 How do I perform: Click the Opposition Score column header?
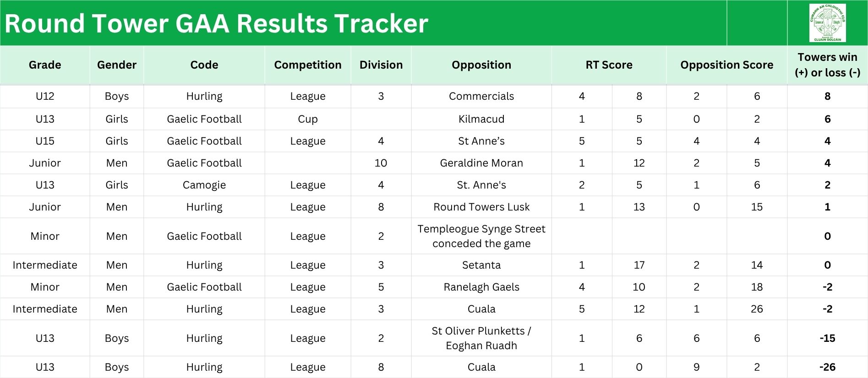pos(726,65)
